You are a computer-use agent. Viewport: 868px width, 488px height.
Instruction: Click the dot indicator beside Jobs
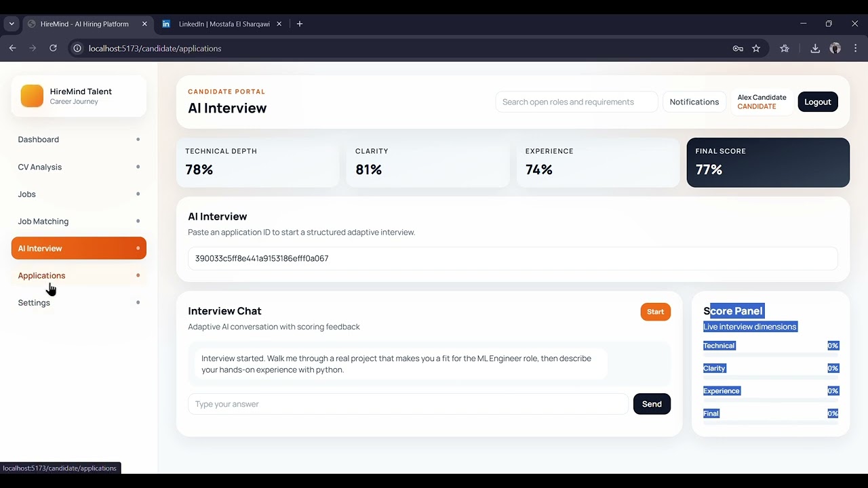(x=138, y=194)
